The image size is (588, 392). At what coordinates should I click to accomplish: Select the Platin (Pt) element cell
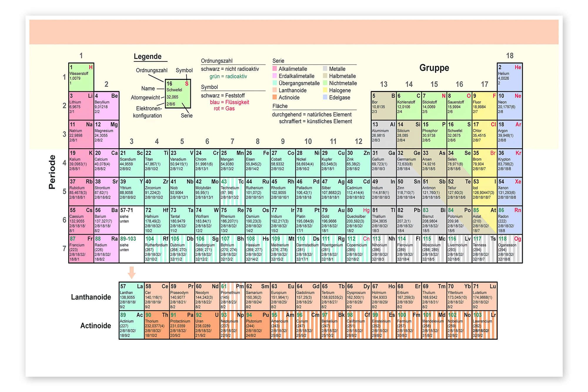pos(308,220)
